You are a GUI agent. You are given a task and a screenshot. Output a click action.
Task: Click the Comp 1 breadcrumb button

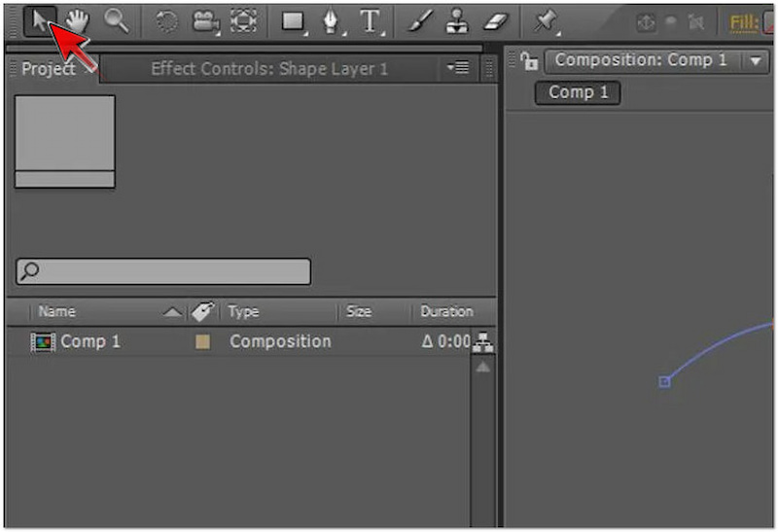click(578, 92)
